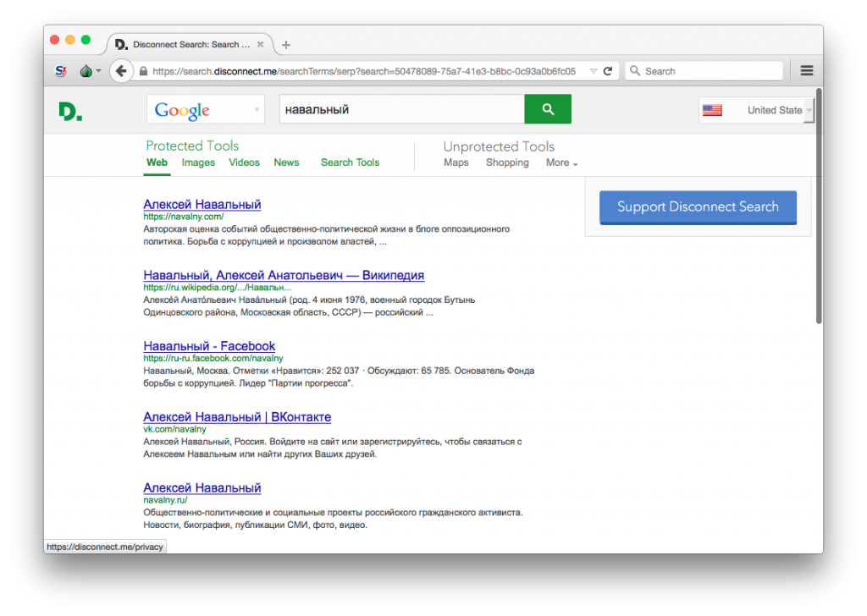
Task: Click the Disconnect Search tab favicon
Action: point(121,44)
